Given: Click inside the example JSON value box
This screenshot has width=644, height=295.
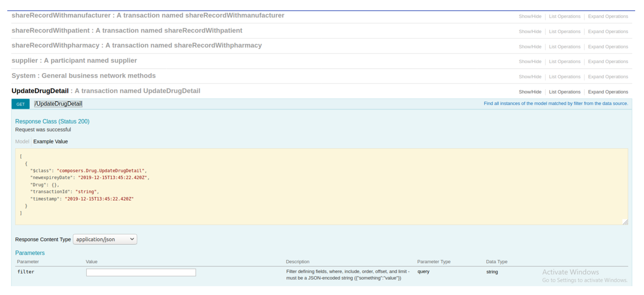Looking at the screenshot, I should (321, 186).
